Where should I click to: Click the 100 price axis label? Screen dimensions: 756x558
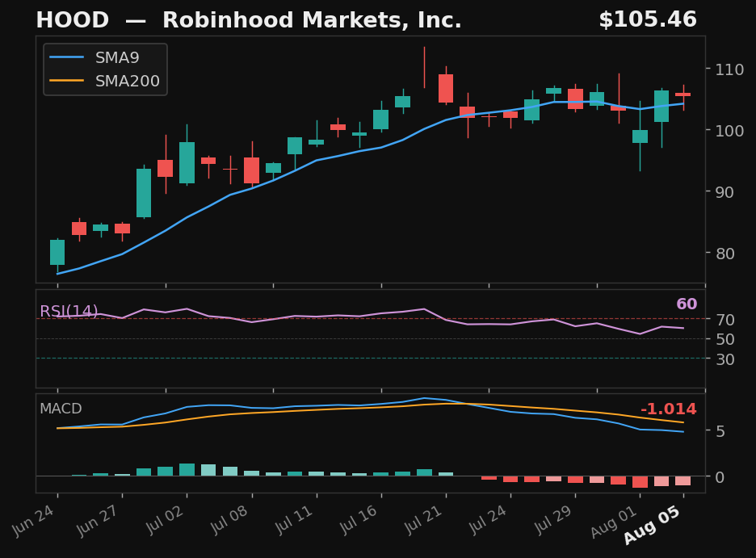(729, 131)
